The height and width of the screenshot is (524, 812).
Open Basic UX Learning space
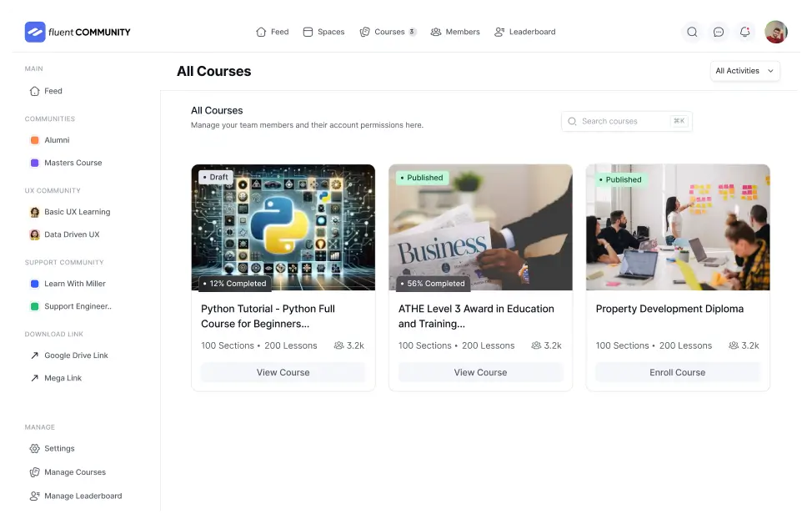77,212
